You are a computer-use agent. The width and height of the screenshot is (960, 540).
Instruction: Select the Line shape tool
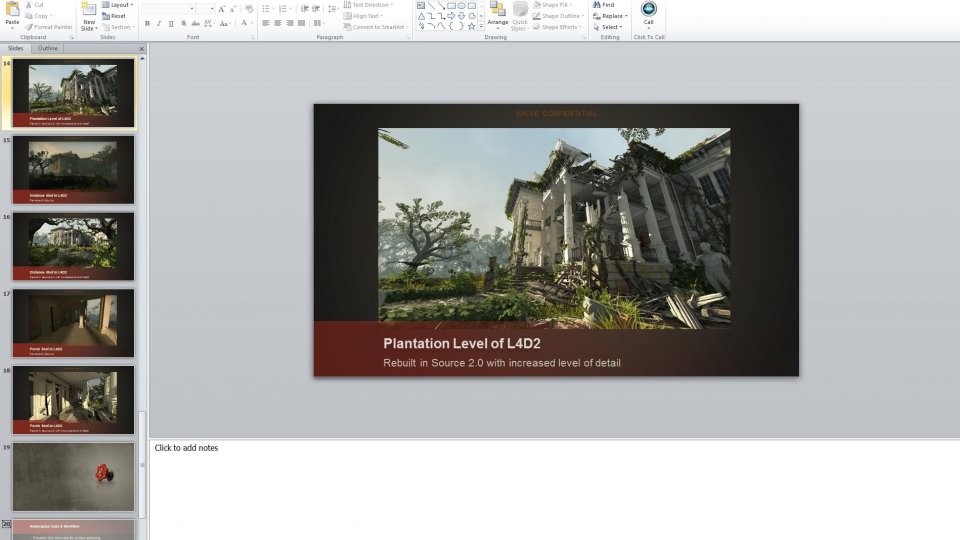click(432, 6)
